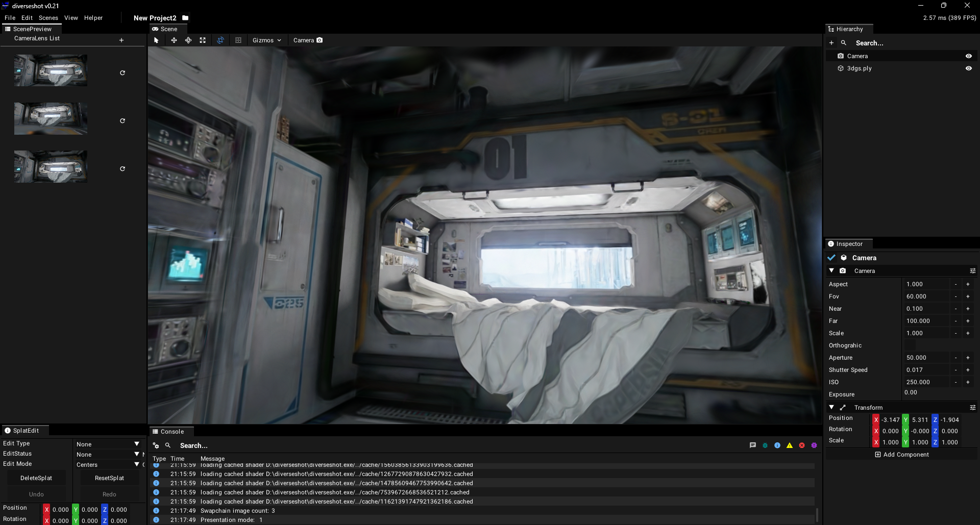Open the Edit menu
This screenshot has height=525, width=980.
27,18
